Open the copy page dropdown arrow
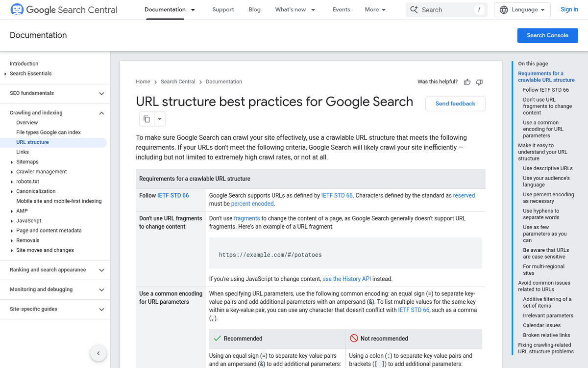The height and width of the screenshot is (368, 588). pyautogui.click(x=159, y=119)
